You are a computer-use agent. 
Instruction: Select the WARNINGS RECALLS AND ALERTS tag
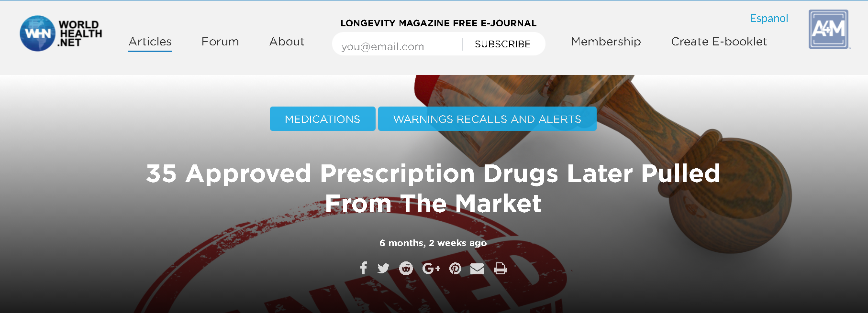(487, 119)
